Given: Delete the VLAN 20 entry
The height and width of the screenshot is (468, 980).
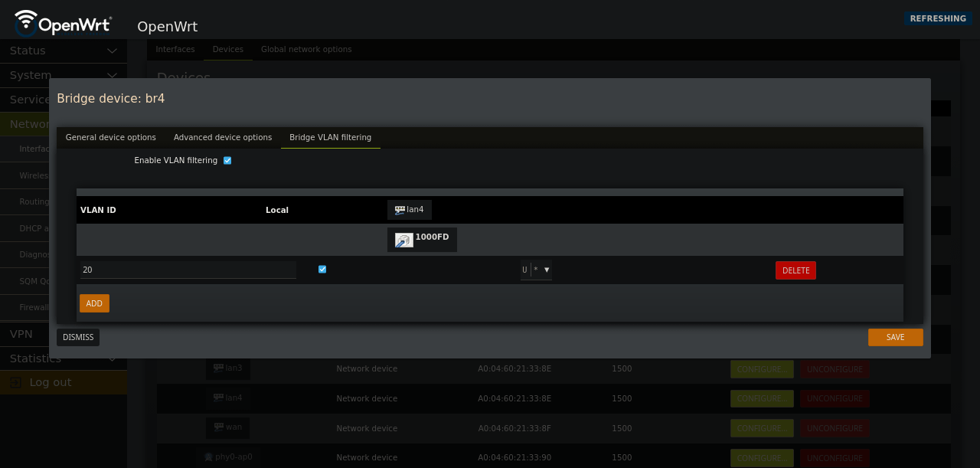Looking at the screenshot, I should tap(795, 270).
